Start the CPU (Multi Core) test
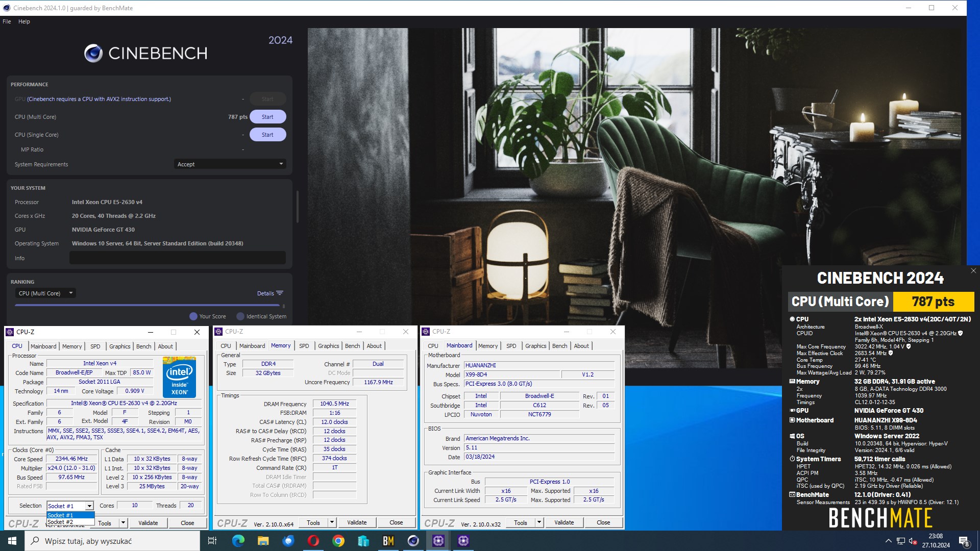 267,117
